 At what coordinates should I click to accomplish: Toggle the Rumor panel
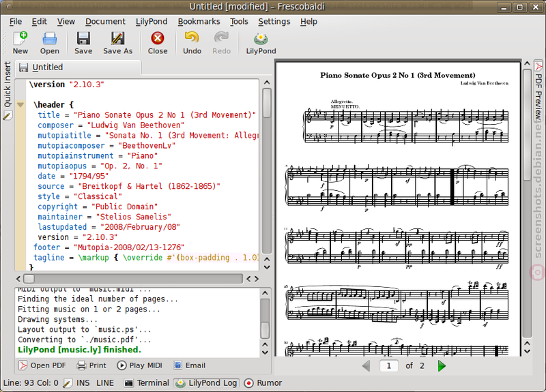click(x=263, y=383)
